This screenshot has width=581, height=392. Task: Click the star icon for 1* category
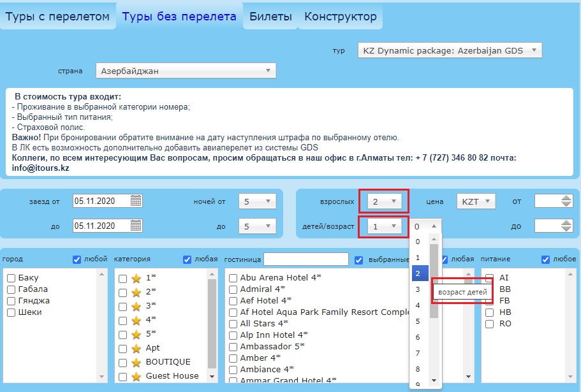(135, 278)
